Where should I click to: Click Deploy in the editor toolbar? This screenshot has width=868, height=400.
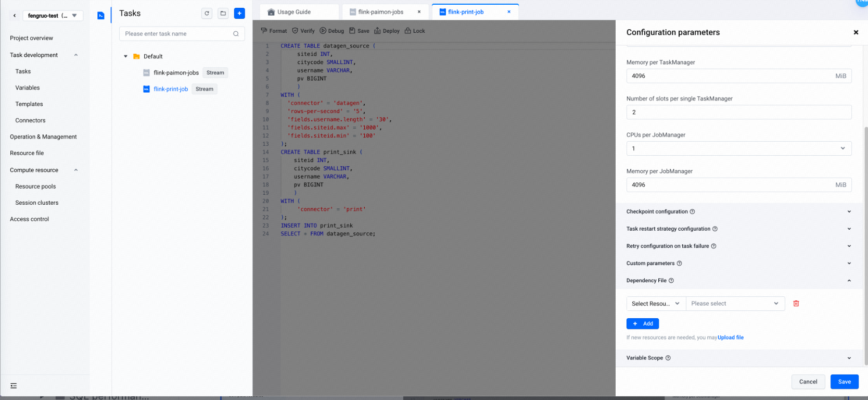click(387, 31)
